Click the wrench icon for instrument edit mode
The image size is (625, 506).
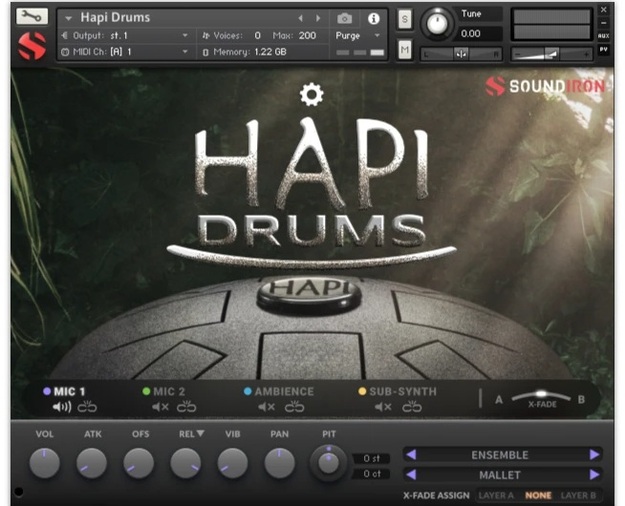click(32, 17)
